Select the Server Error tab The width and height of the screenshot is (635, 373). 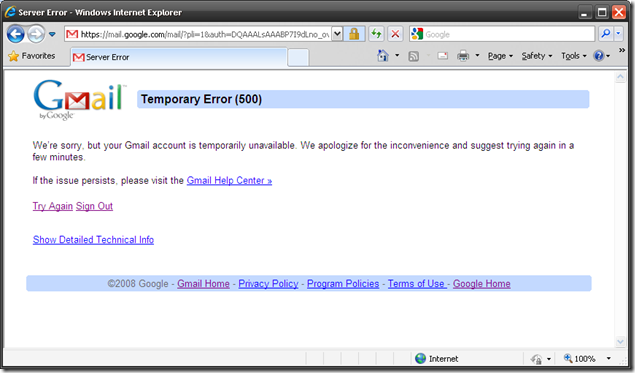(179, 57)
